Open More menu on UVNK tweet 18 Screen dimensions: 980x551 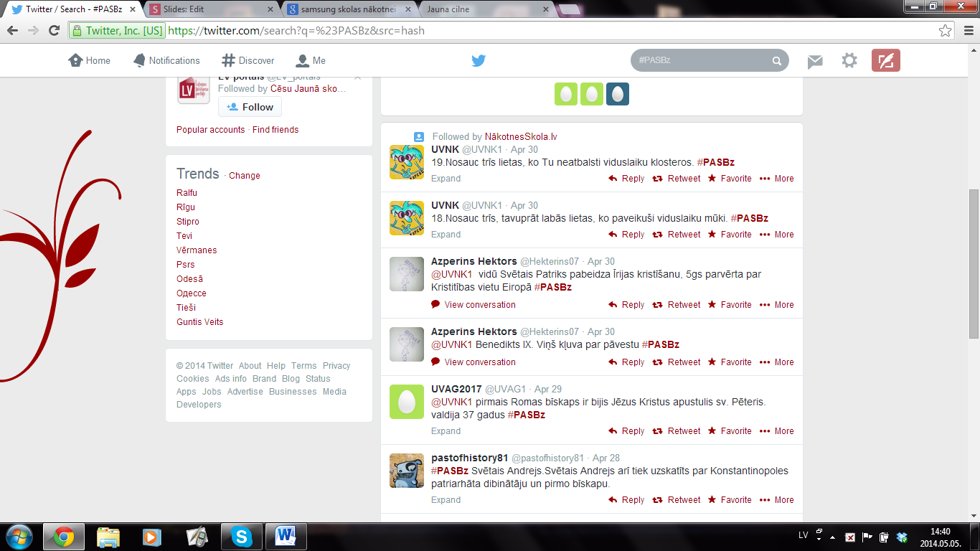click(777, 235)
